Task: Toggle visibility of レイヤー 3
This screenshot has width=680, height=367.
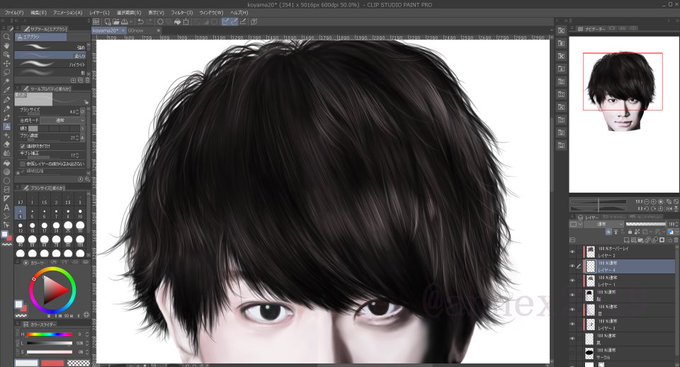Action: pyautogui.click(x=572, y=324)
